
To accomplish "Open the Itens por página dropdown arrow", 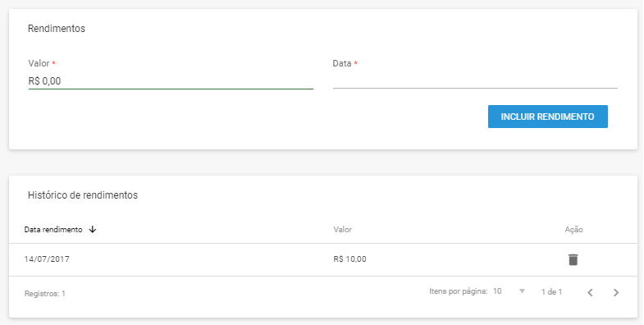I will coord(522,291).
